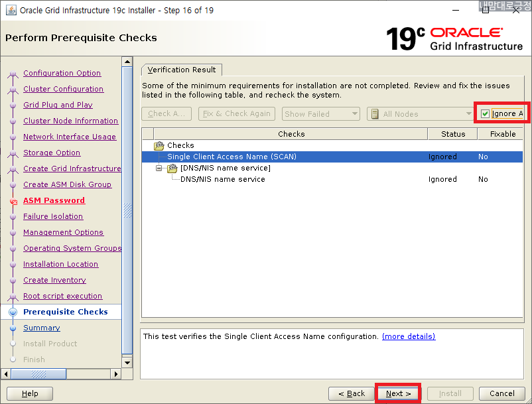
Task: Click the Ignored status of DNS/NIS name service
Action: pos(442,179)
